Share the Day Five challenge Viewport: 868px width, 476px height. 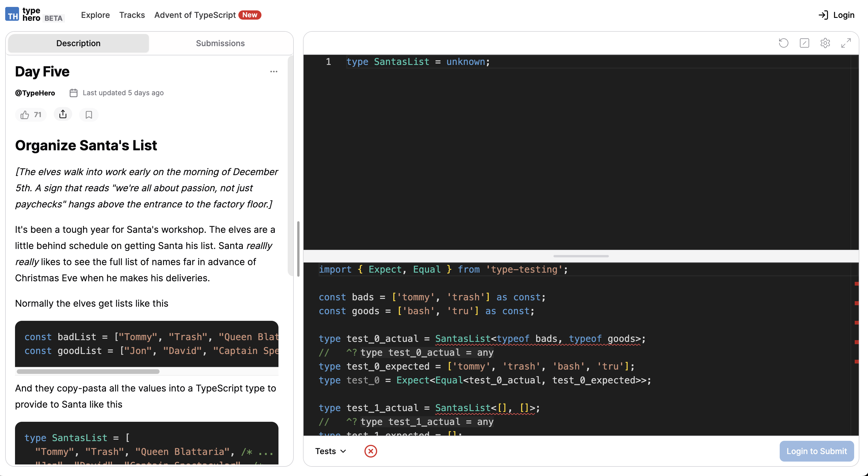[63, 115]
